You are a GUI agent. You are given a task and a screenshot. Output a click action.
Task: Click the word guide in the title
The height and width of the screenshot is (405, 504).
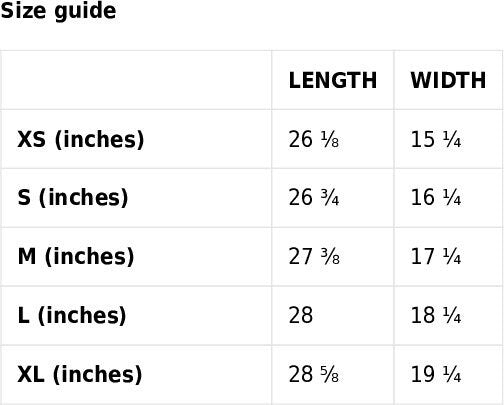coord(85,12)
